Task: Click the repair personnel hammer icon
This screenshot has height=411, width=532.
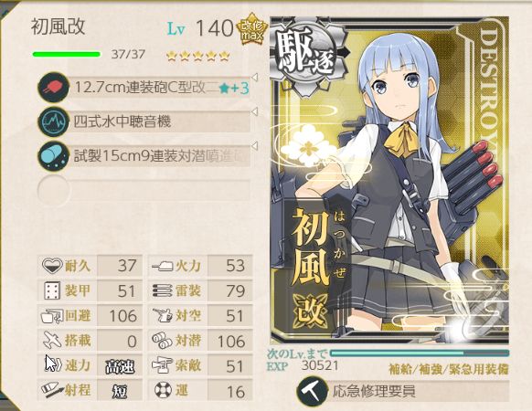Action: [312, 391]
